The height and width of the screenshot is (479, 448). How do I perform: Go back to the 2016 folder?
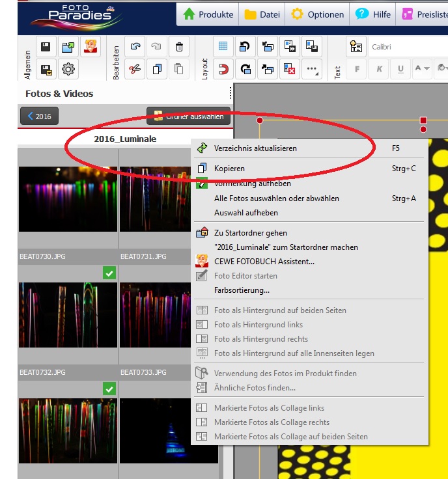click(x=39, y=116)
